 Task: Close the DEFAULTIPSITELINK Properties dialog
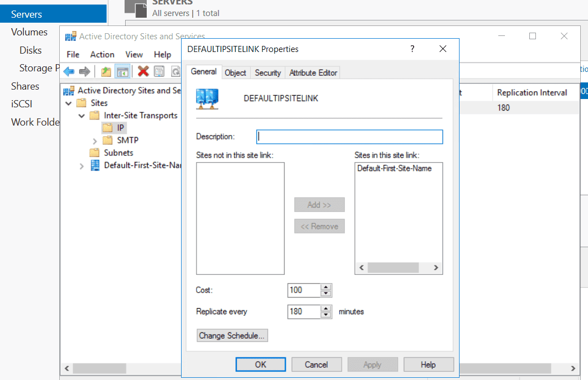(x=443, y=49)
